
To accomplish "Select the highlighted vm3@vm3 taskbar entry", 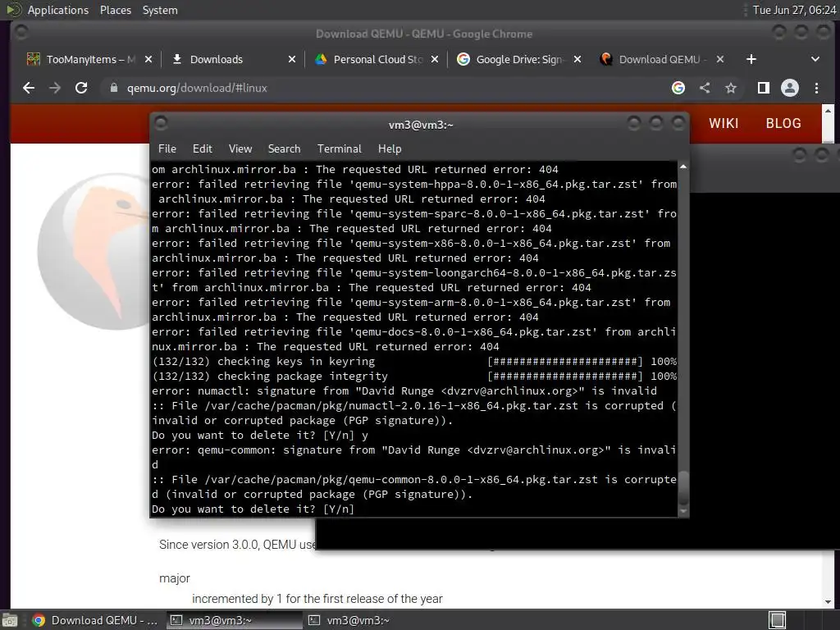I will tap(234, 620).
